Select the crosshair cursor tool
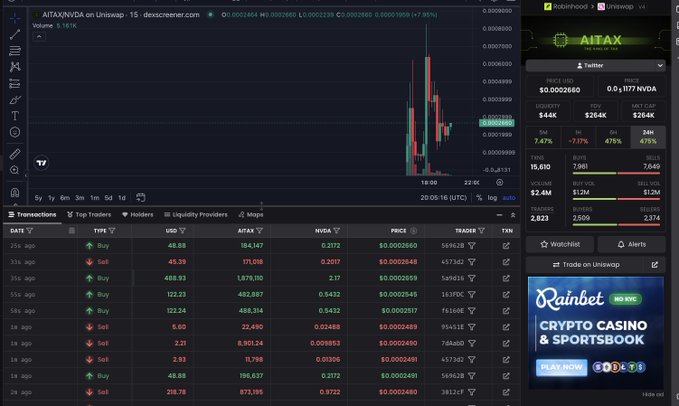679x406 pixels. click(15, 18)
